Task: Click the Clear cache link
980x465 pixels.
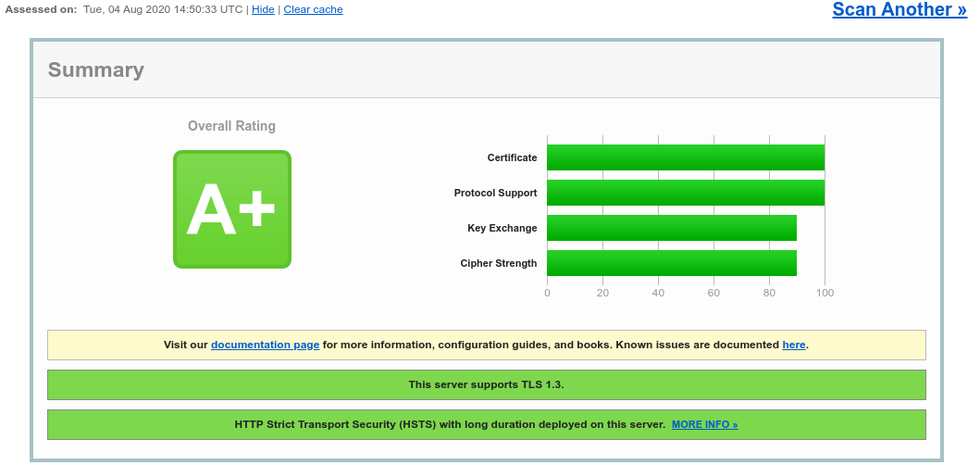Action: point(313,10)
